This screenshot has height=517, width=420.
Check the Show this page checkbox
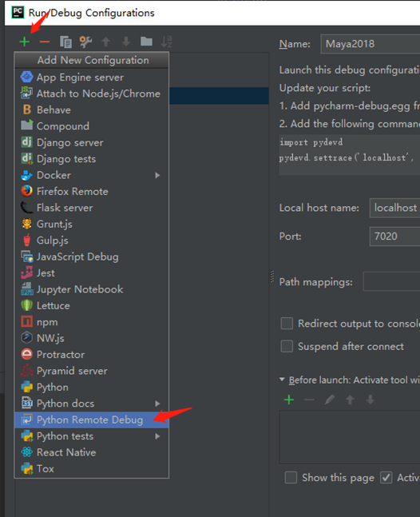(x=291, y=477)
